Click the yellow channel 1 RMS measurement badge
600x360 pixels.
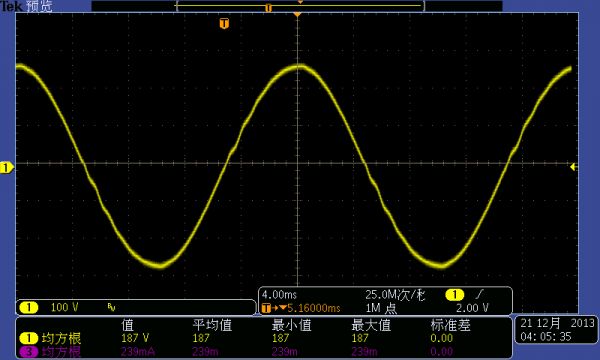point(28,338)
